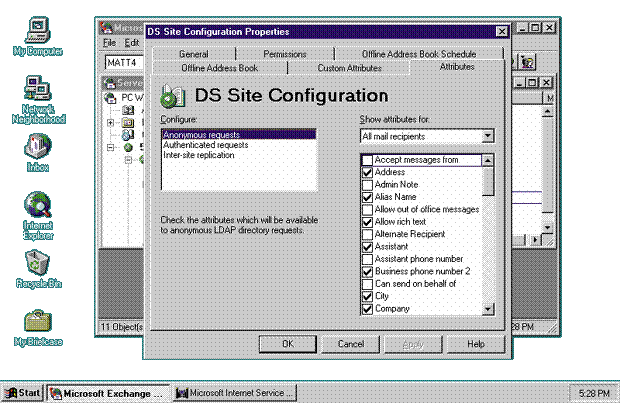Image resolution: width=620 pixels, height=403 pixels.
Task: Click the background window scroll-down arrow
Action: 547,227
